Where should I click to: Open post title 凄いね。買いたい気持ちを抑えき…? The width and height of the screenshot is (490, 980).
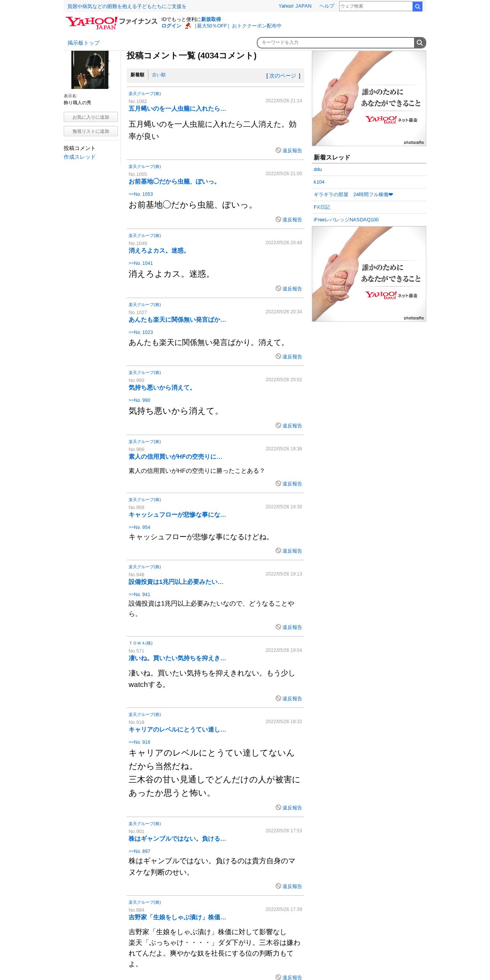click(x=177, y=658)
